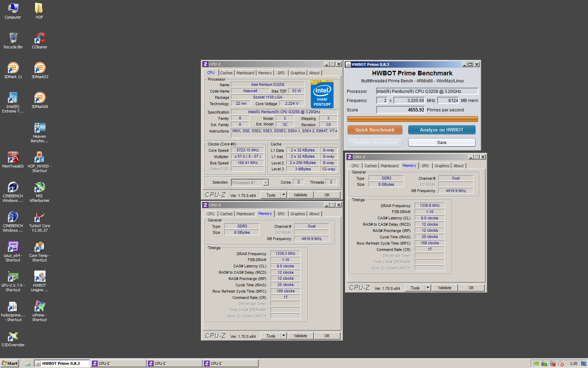The height and width of the screenshot is (368, 588).
Task: Click Validate in top CPU-Z window
Action: click(x=300, y=195)
